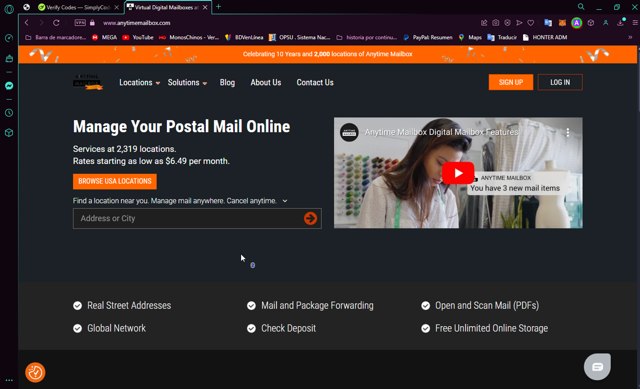Image resolution: width=640 pixels, height=389 pixels.
Task: Open the pinned globe tab
Action: point(27,7)
